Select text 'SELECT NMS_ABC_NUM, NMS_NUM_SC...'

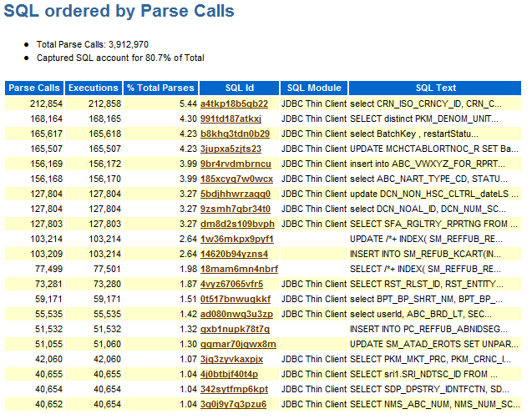click(x=435, y=404)
